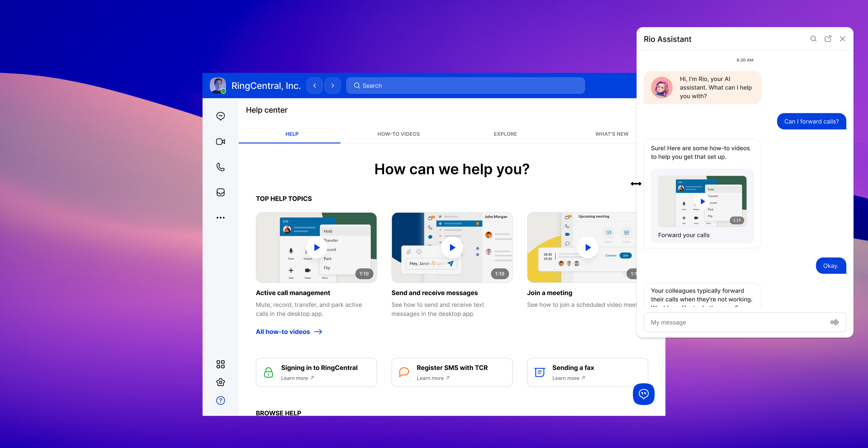Click the voice input icon in message box
The height and width of the screenshot is (448, 868).
tap(834, 322)
